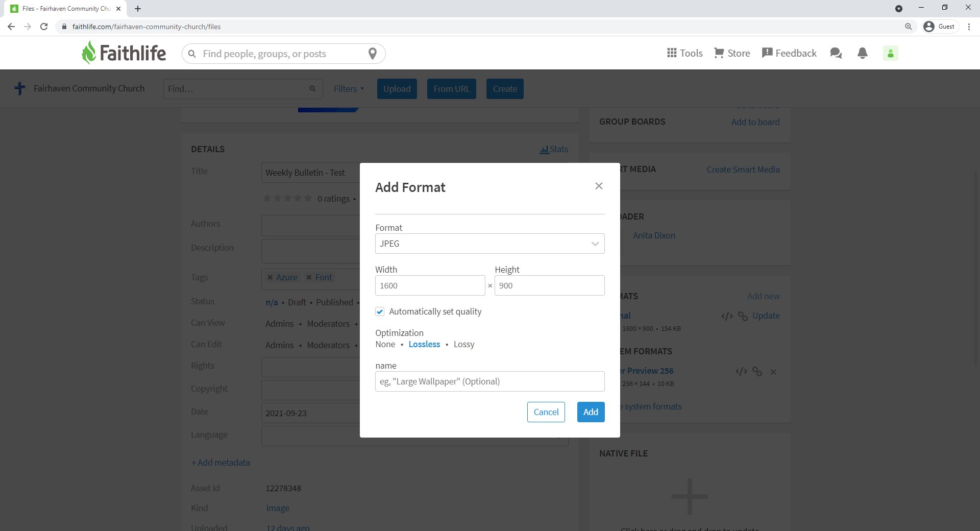Remove the Azure tag
Viewport: 980px width, 531px height.
(x=270, y=277)
